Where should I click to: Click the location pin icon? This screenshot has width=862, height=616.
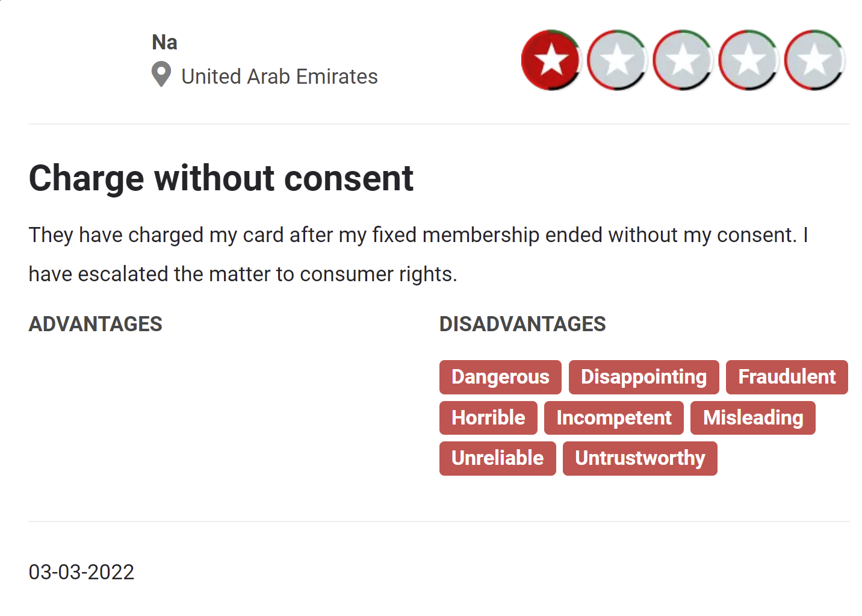click(161, 75)
